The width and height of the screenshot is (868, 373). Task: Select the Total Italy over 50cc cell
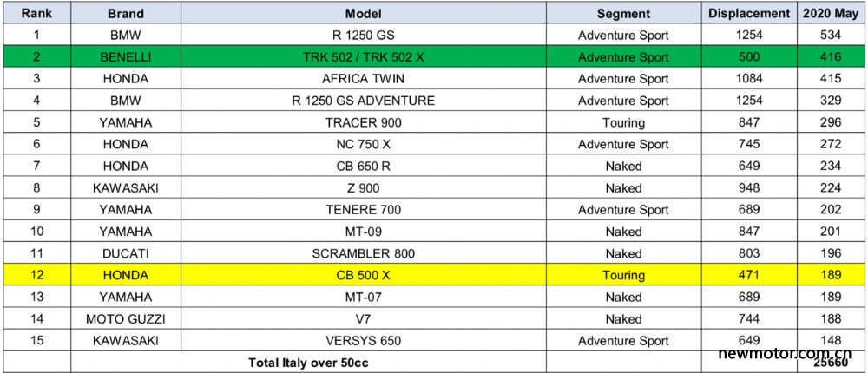click(x=308, y=363)
